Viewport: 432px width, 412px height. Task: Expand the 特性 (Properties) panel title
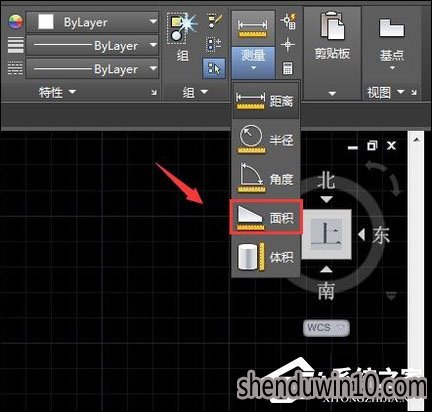[57, 92]
